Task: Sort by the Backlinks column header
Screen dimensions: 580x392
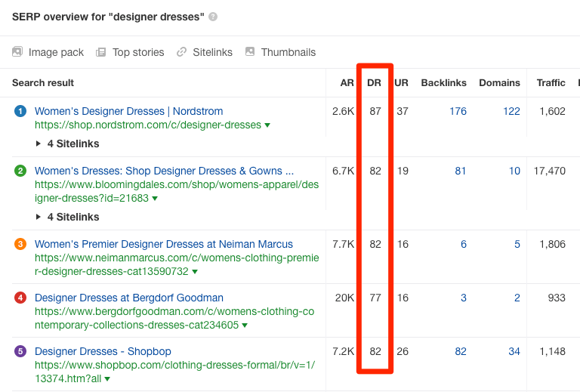Action: coord(443,82)
